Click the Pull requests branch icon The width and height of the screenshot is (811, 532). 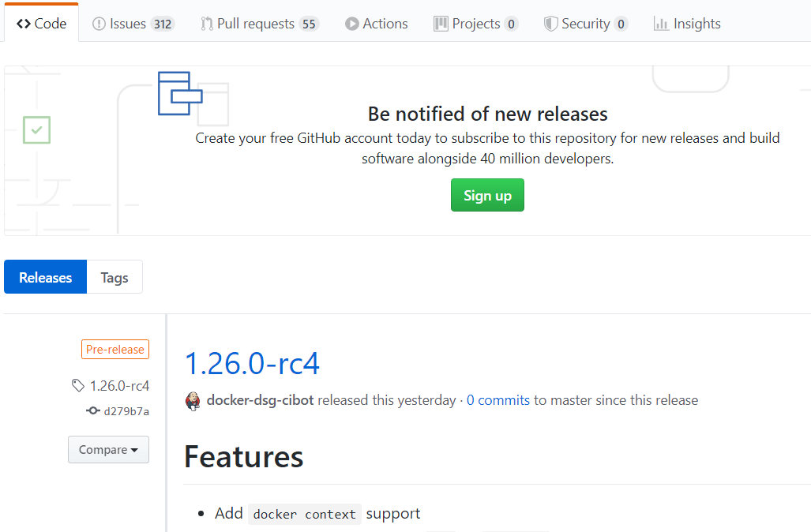pyautogui.click(x=207, y=24)
